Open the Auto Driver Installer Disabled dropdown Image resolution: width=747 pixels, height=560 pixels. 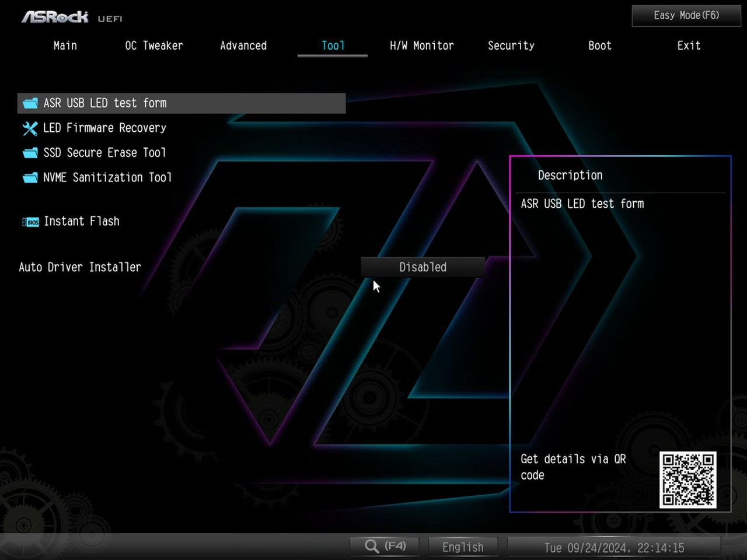pyautogui.click(x=423, y=267)
